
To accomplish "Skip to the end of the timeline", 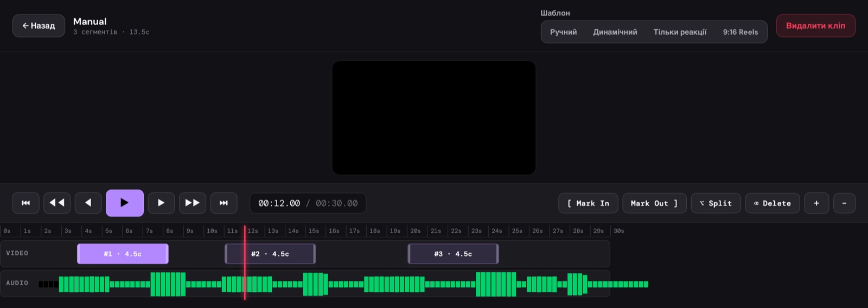I will pyautogui.click(x=224, y=203).
